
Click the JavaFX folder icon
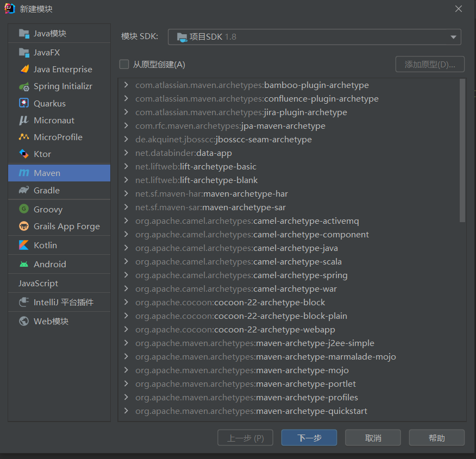coord(24,53)
